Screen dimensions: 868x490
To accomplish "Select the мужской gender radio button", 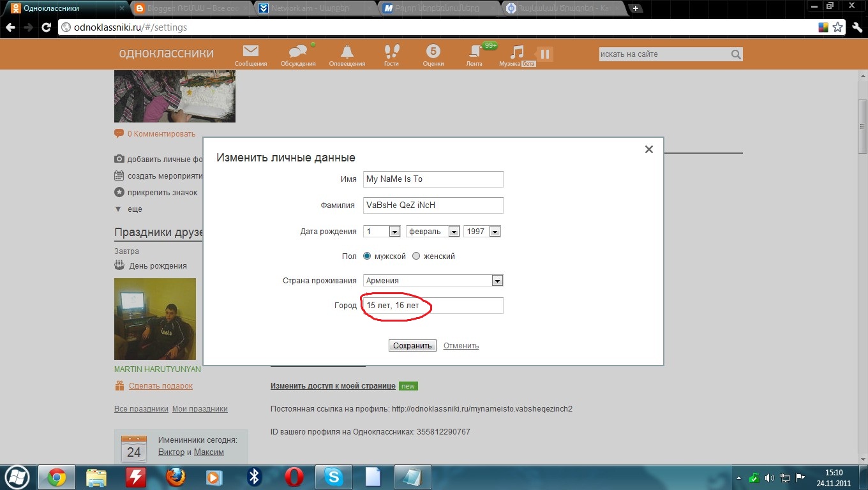I will coord(367,256).
